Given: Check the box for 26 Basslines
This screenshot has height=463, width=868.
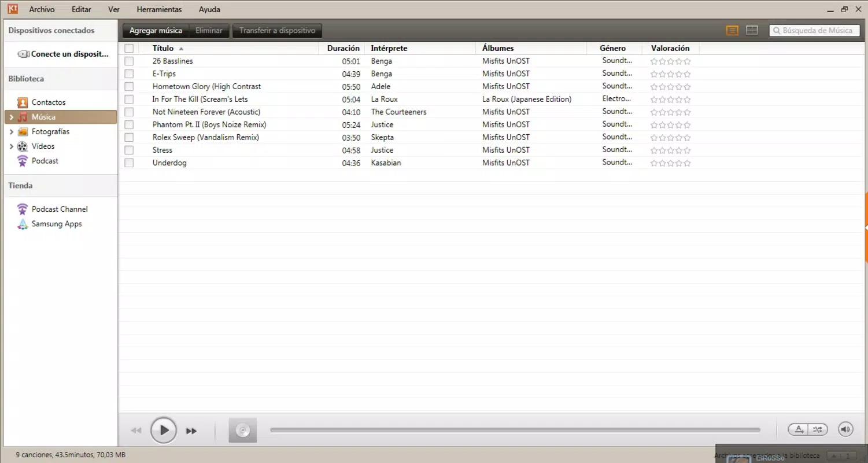Looking at the screenshot, I should coord(129,61).
